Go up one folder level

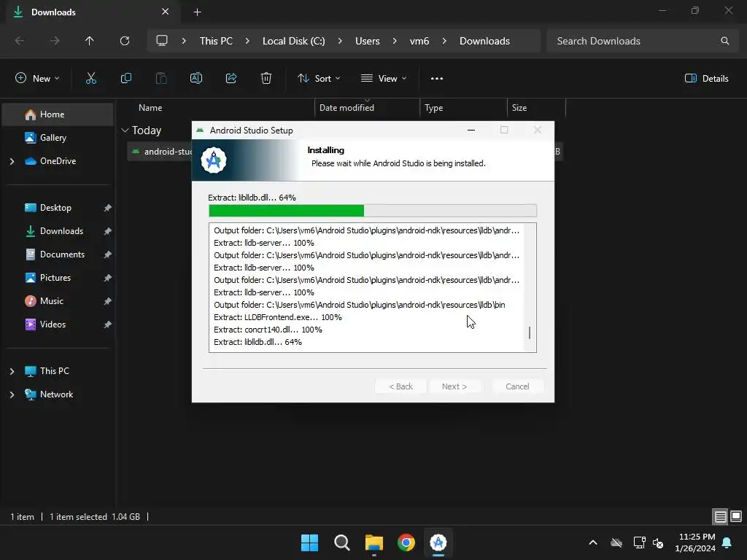coord(89,41)
